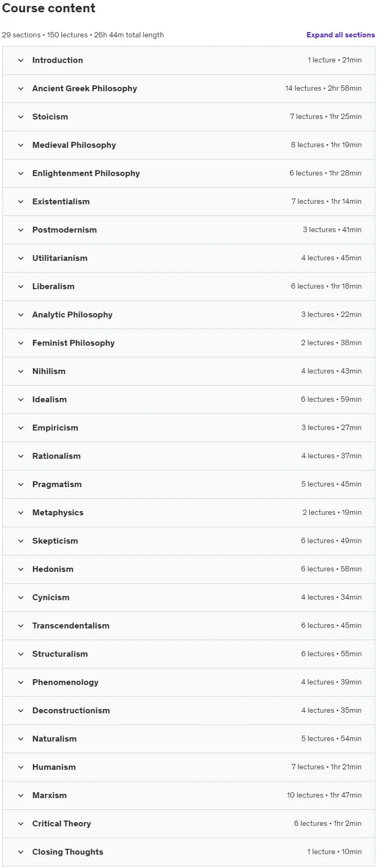Click the chevron icon next to Metaphysics
This screenshot has height=868, width=378.
(21, 513)
